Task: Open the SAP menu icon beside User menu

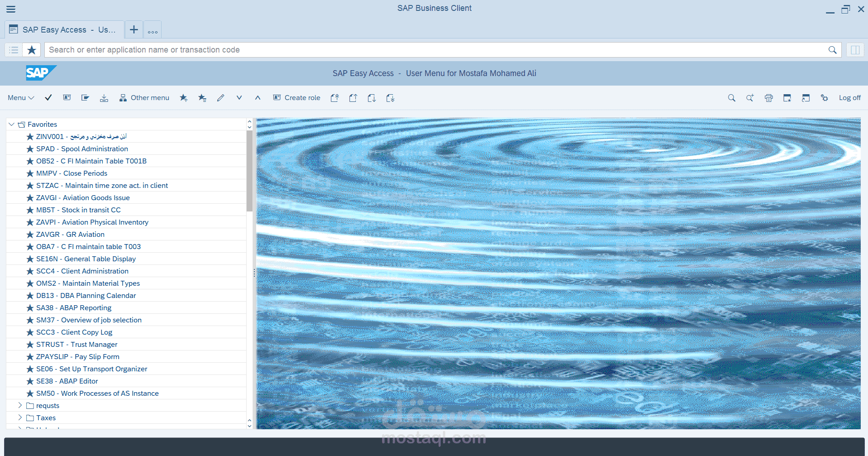Action: pos(86,98)
